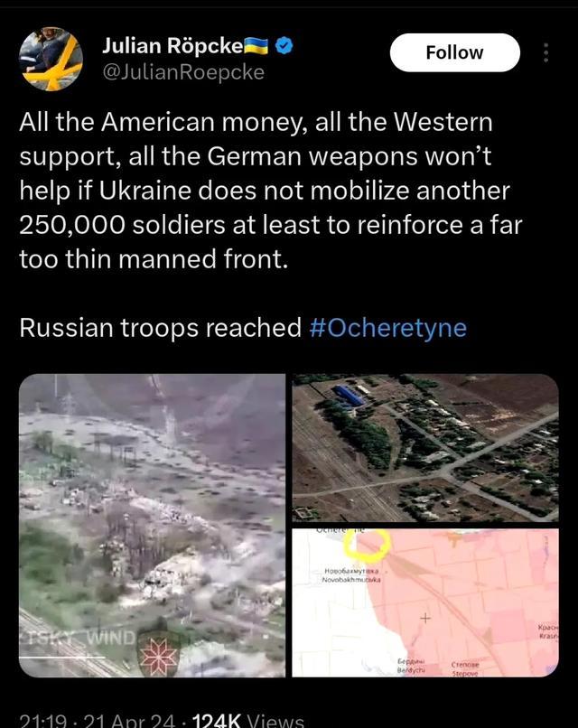The width and height of the screenshot is (578, 728).
Task: Open the satellite aerial image thumbnail
Action: point(425,448)
